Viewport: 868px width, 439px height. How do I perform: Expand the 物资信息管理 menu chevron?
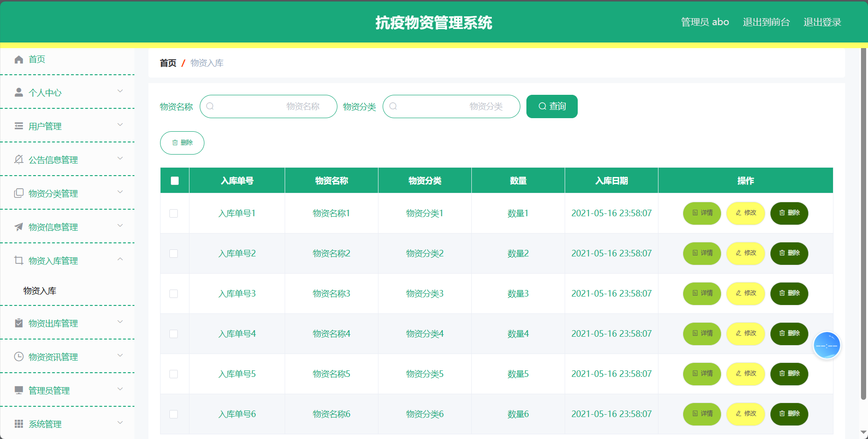[x=120, y=226]
